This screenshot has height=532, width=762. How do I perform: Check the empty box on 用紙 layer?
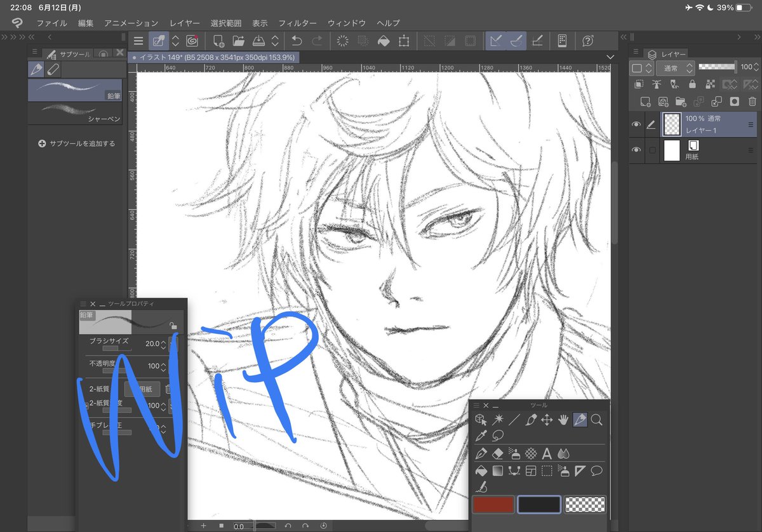(x=651, y=150)
